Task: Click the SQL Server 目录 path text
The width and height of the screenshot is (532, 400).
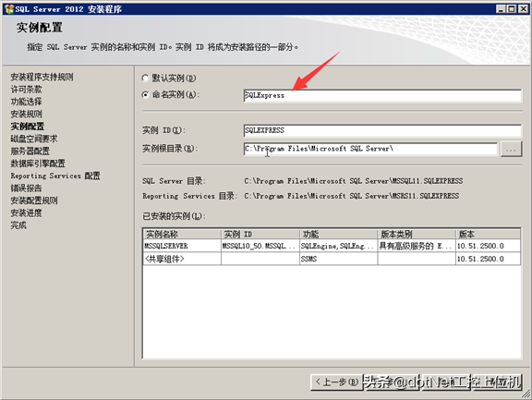Action: pyautogui.click(x=353, y=181)
